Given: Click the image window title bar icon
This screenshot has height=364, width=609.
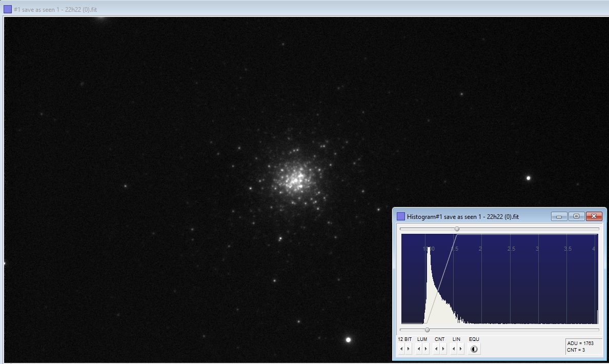Looking at the screenshot, I should [8, 9].
